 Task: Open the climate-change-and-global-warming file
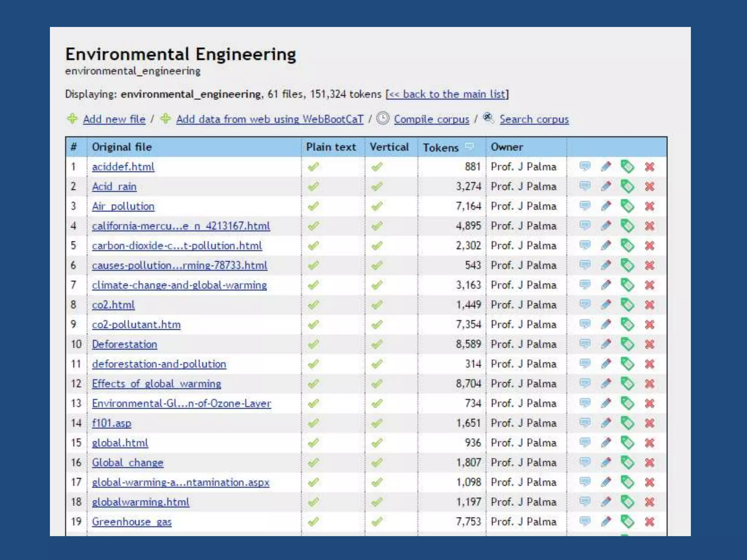(179, 285)
